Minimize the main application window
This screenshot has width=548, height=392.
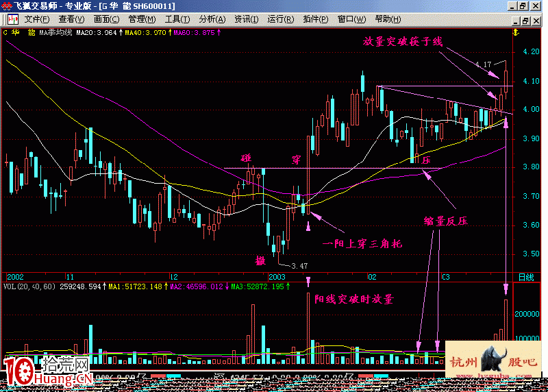tap(512, 6)
